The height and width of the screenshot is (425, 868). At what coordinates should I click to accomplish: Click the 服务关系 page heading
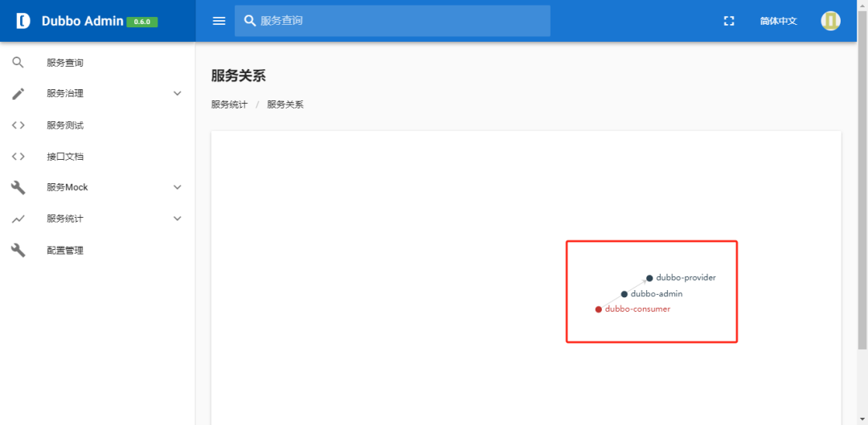click(x=239, y=76)
